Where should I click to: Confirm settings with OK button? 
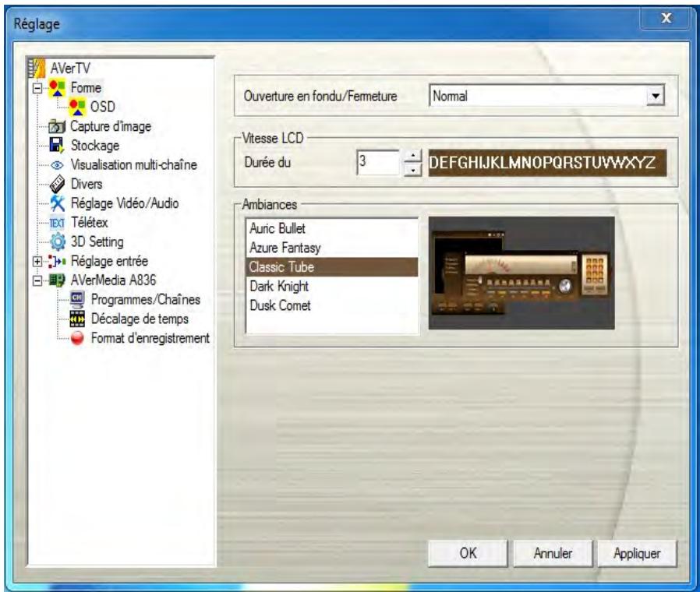(468, 553)
